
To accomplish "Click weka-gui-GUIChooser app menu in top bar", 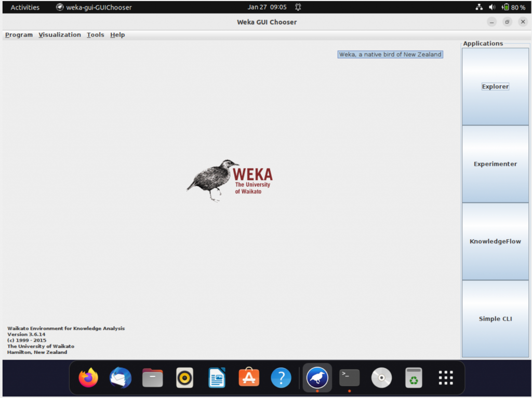I will (x=94, y=7).
